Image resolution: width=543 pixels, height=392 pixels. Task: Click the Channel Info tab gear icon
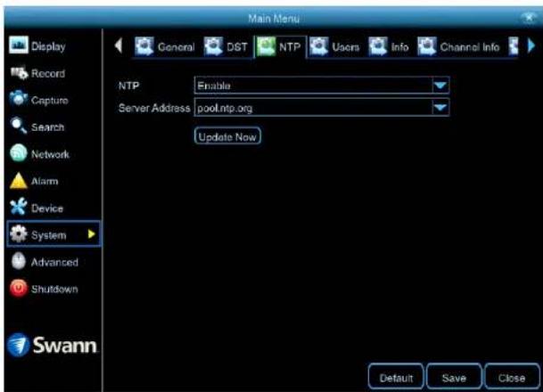point(427,46)
